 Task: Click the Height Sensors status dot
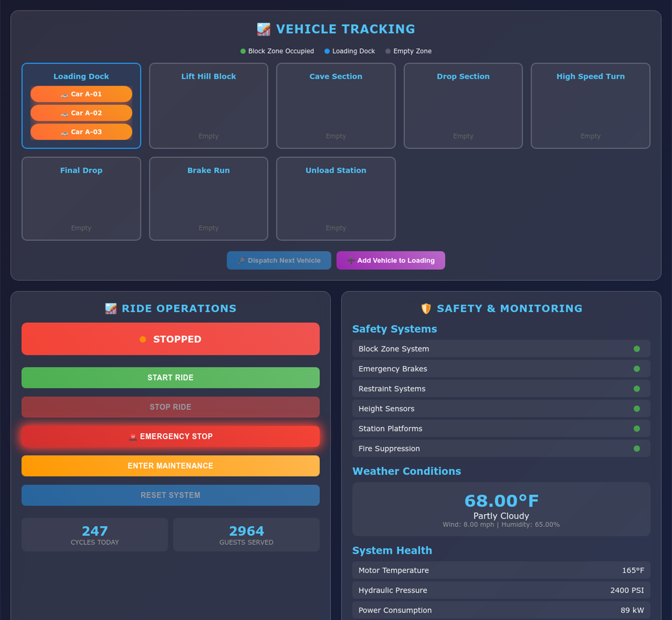click(637, 409)
